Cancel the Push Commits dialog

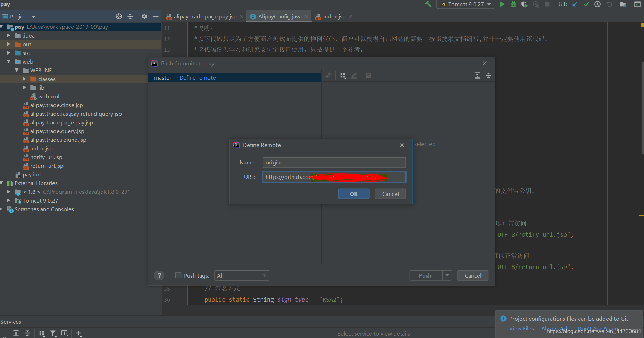[473, 275]
